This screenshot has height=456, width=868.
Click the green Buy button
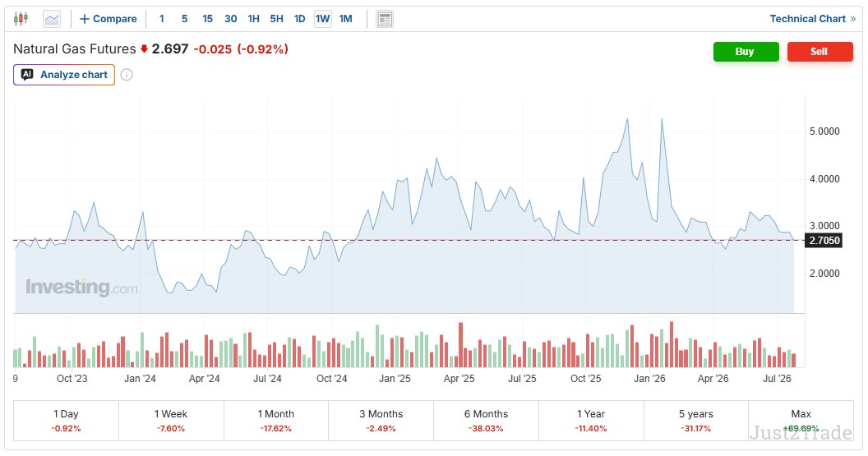(746, 52)
